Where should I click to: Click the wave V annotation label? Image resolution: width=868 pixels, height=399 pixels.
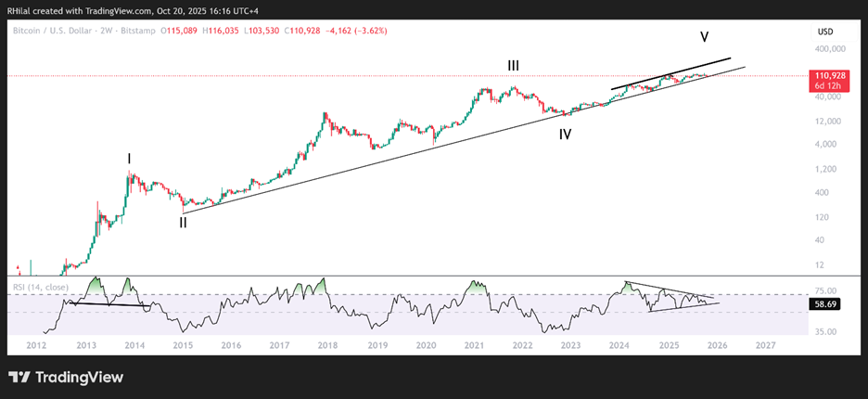point(704,38)
